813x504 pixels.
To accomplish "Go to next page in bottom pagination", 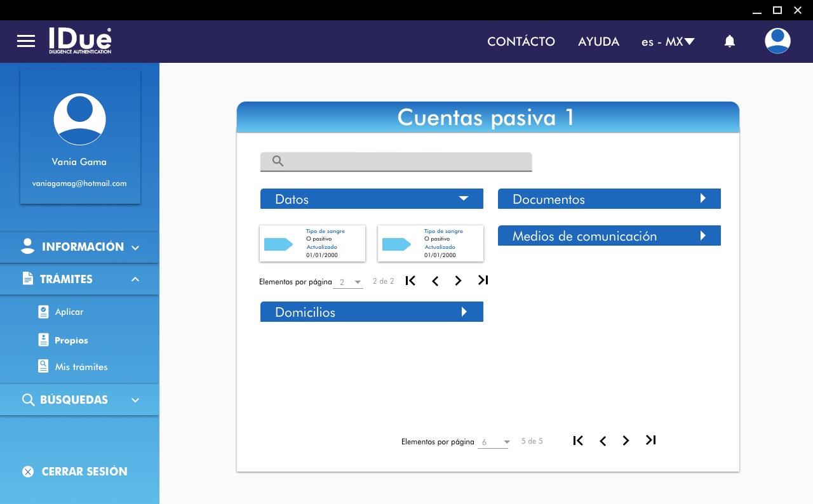I will [626, 441].
